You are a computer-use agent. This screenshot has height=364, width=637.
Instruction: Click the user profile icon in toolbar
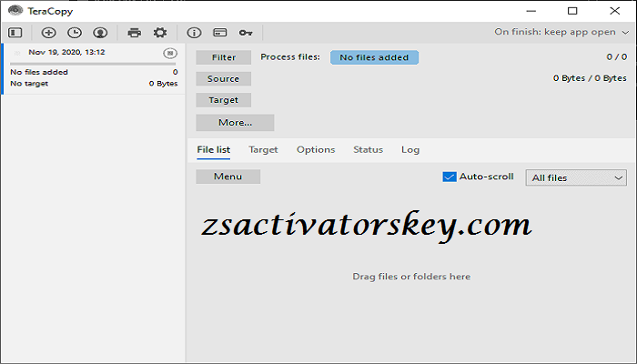100,33
